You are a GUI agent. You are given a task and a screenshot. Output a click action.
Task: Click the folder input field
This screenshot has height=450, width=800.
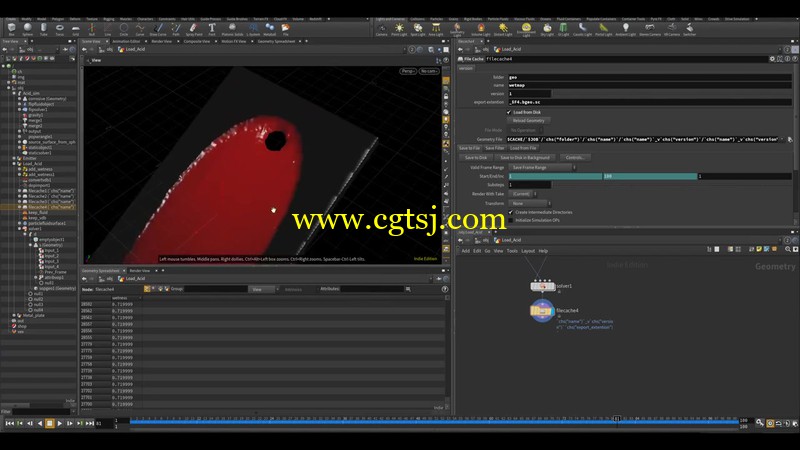point(649,77)
